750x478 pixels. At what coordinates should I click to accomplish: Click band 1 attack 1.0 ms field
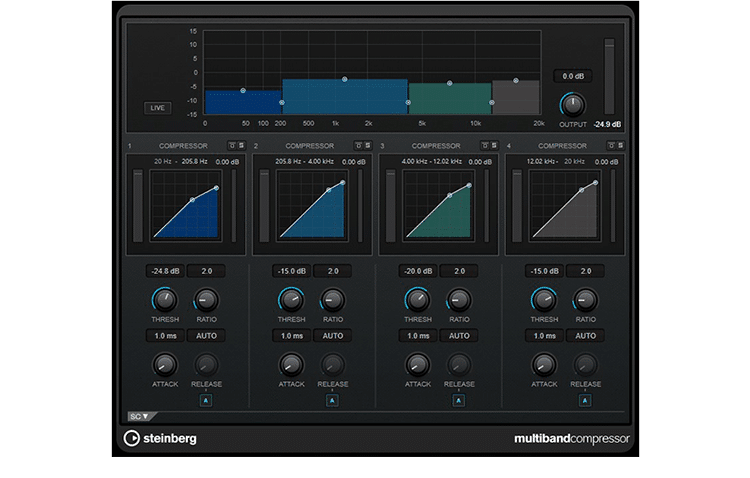(165, 336)
